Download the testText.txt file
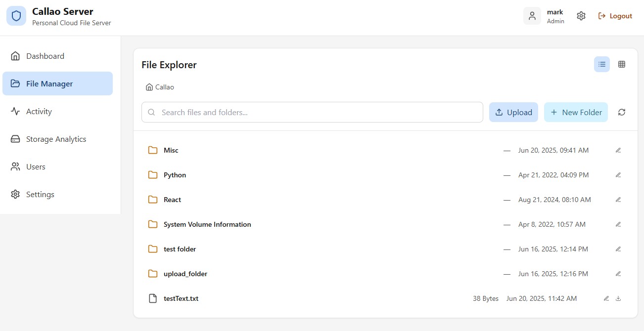644x331 pixels. [618, 298]
